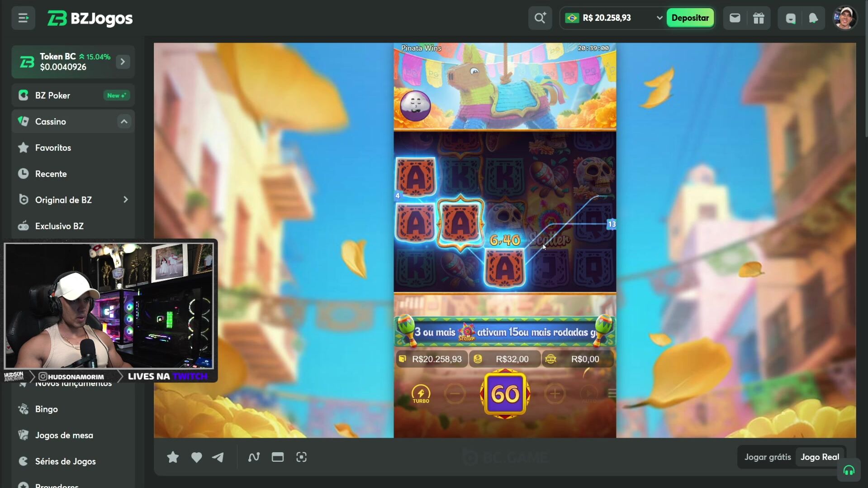Decrease bet with minus button
The image size is (868, 488).
(455, 394)
